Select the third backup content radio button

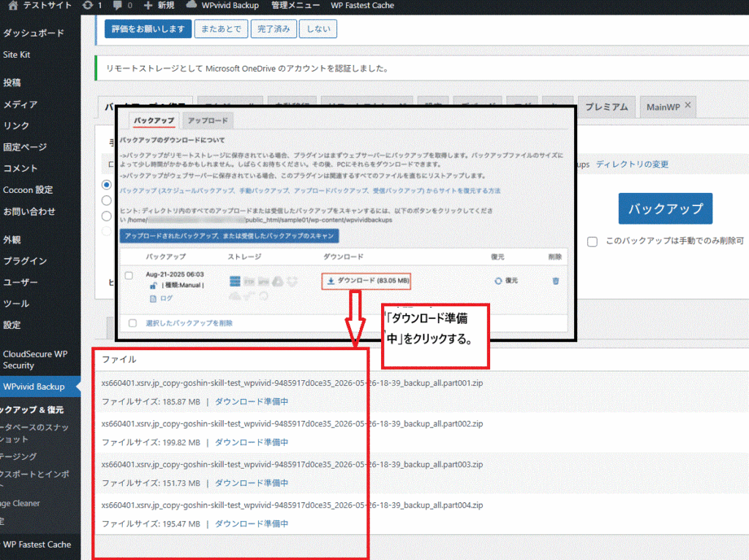107,216
